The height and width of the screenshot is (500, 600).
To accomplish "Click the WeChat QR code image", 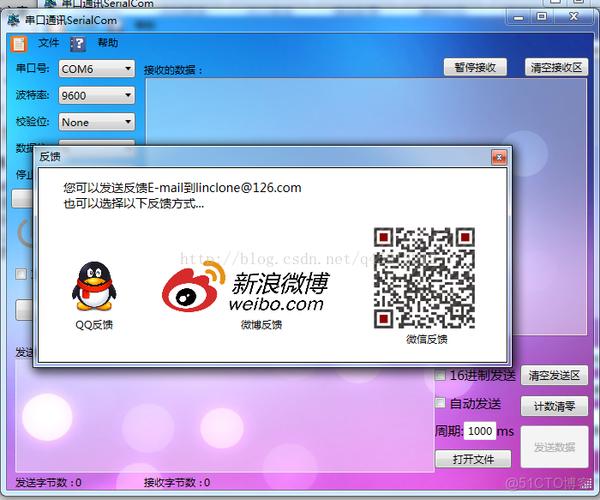I will click(x=424, y=278).
